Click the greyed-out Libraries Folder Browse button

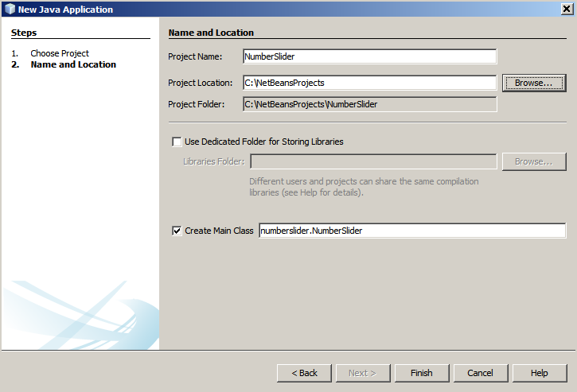[533, 161]
